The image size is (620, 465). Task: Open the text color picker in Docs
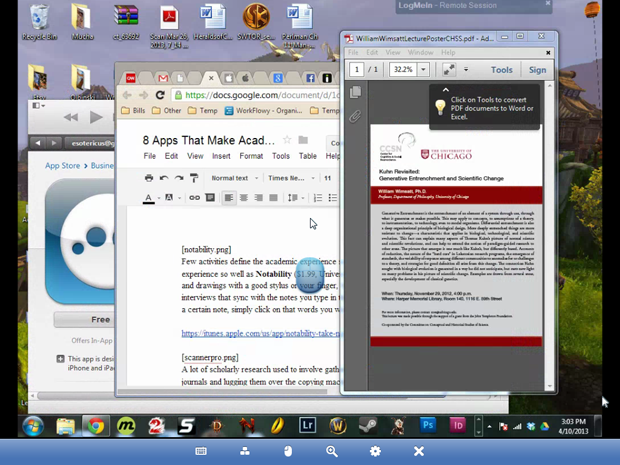[149, 198]
